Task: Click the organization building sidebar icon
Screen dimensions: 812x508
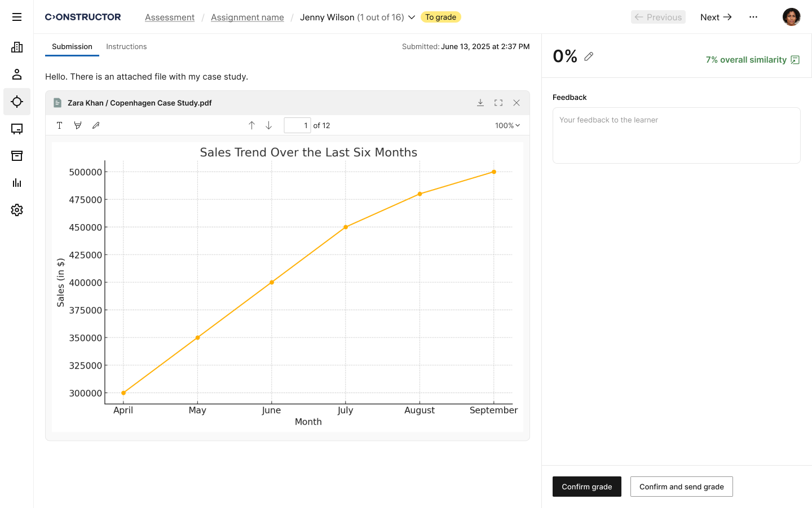Action: (17, 47)
